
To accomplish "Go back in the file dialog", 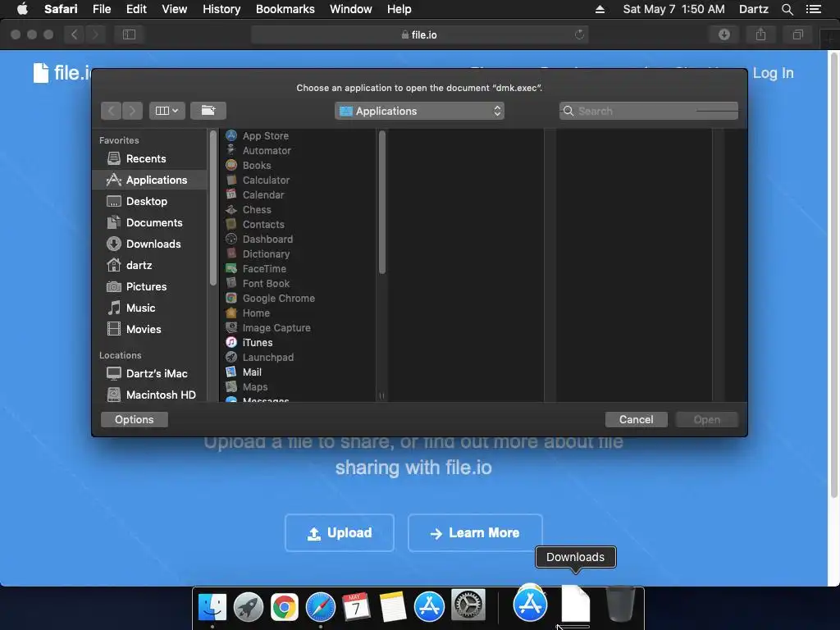I will (112, 111).
